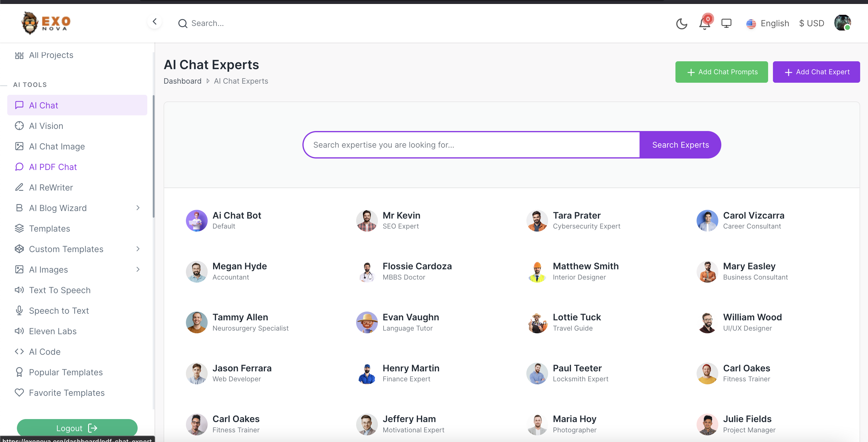Collapse the sidebar with the back chevron

pyautogui.click(x=155, y=22)
